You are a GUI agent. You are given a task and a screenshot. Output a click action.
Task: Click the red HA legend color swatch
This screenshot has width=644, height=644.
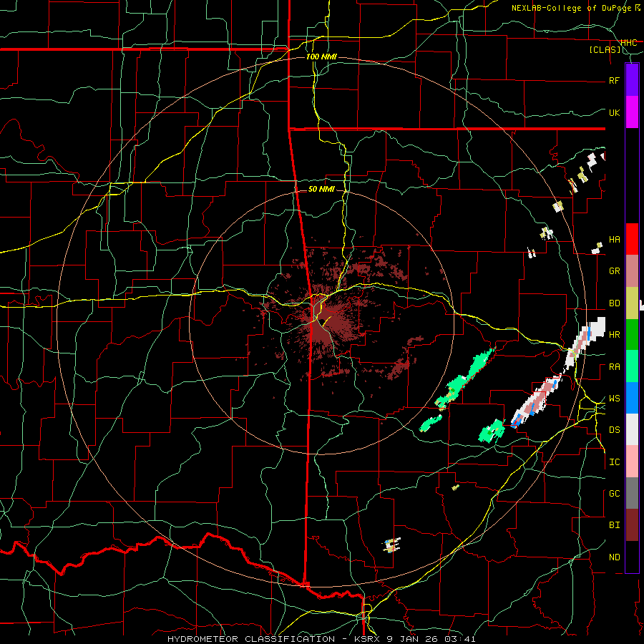pos(632,239)
